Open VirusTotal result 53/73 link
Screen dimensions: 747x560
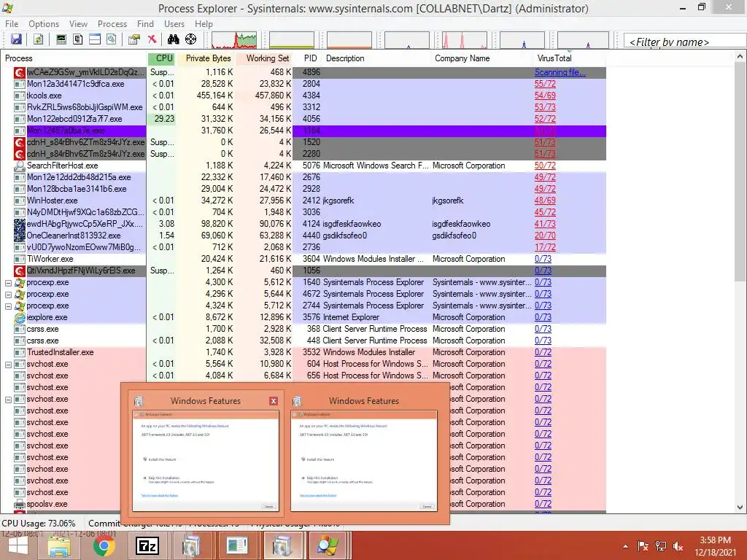545,107
